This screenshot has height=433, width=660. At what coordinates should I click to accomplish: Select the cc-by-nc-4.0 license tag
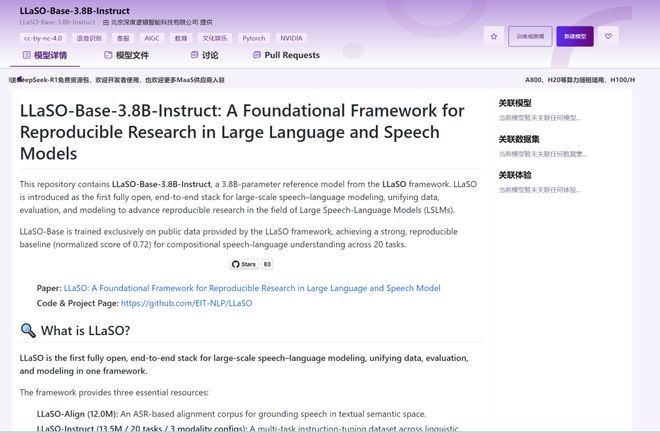tap(42, 37)
